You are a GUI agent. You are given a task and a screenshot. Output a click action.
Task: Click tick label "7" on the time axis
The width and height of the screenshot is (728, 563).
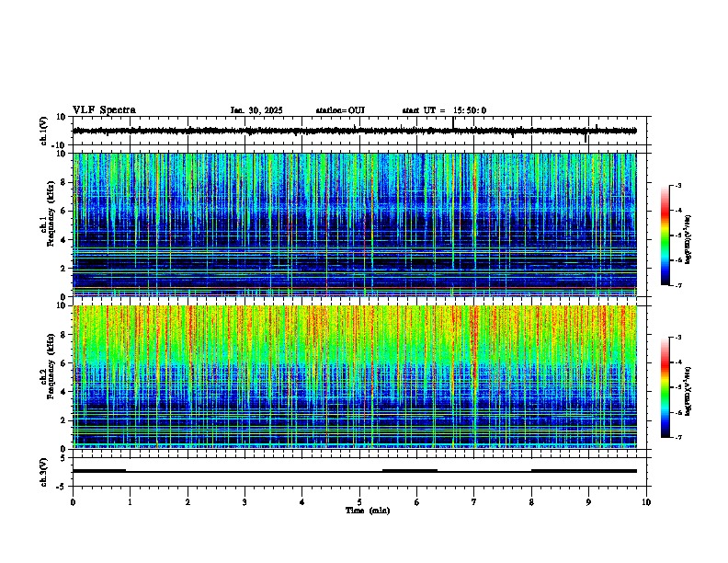(x=474, y=502)
